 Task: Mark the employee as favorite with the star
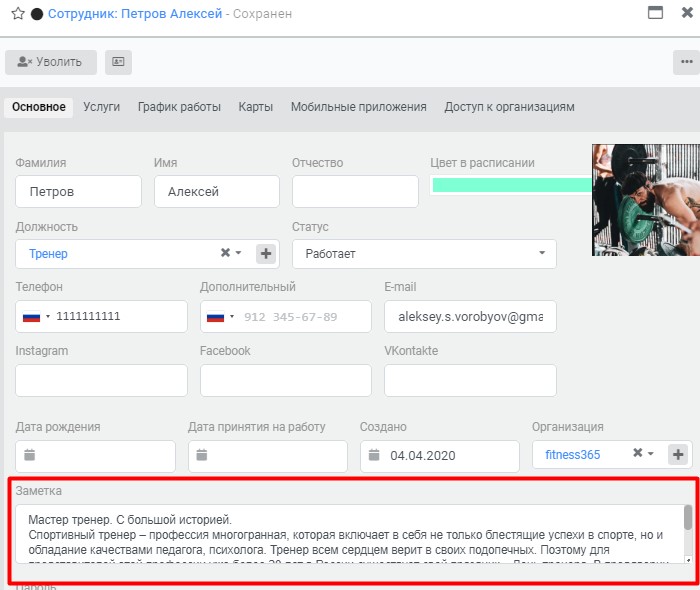[18, 14]
